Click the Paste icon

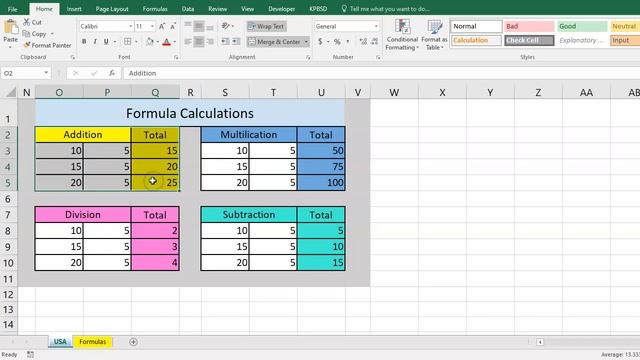pos(11,28)
